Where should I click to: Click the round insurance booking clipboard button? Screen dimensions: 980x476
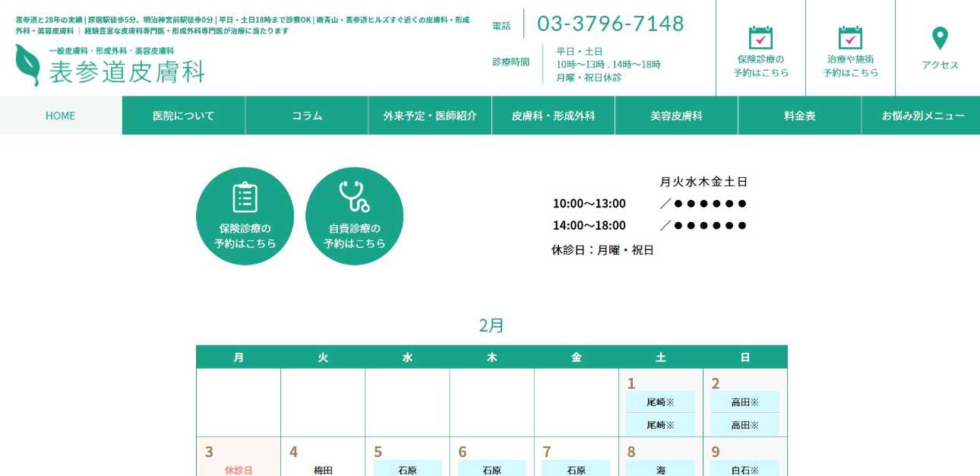coord(245,216)
